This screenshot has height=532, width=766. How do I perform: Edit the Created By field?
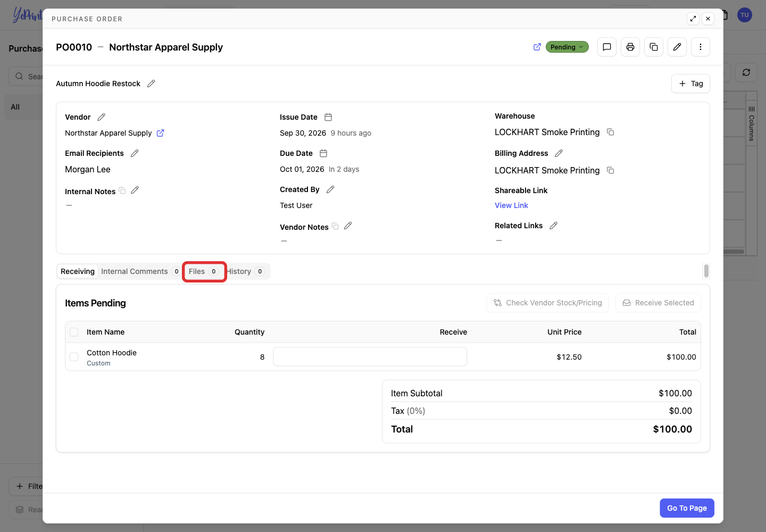coord(330,189)
